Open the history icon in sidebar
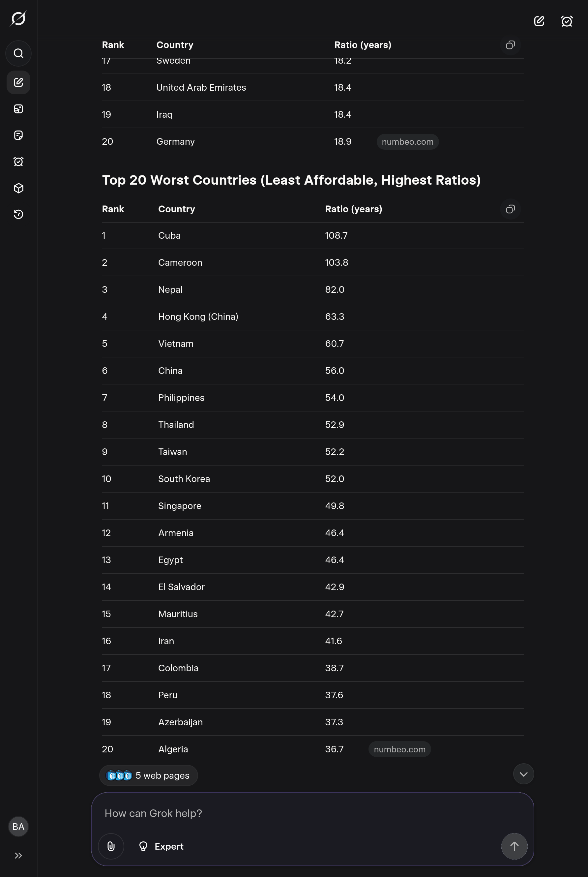The height and width of the screenshot is (877, 588). coord(18,214)
